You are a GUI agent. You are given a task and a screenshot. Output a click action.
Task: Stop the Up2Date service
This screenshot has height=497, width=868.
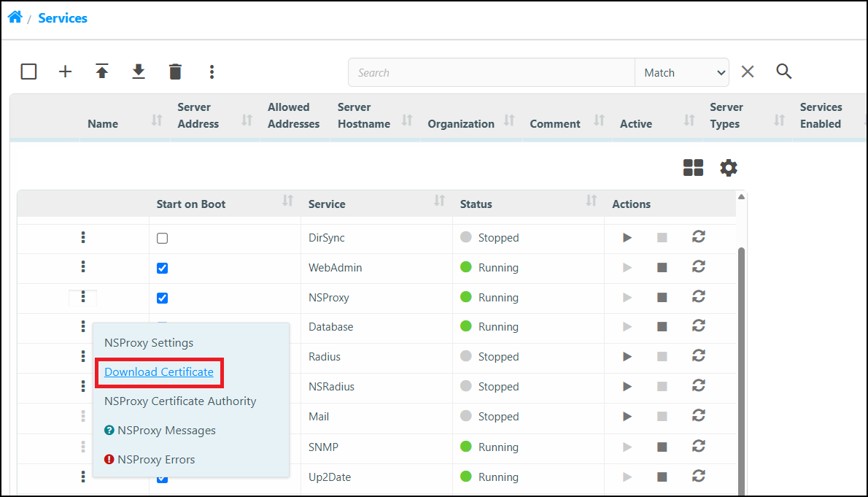(662, 477)
